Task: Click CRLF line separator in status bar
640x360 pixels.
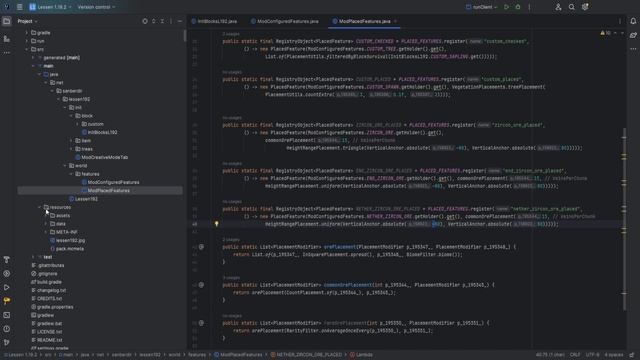Action: pos(575,355)
